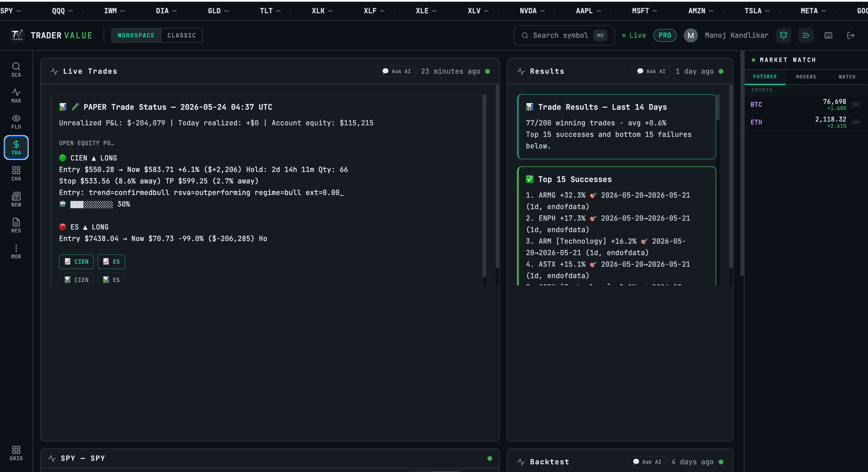Click the gray ES bar chart button
Image resolution: width=868 pixels, height=472 pixels.
[111, 279]
